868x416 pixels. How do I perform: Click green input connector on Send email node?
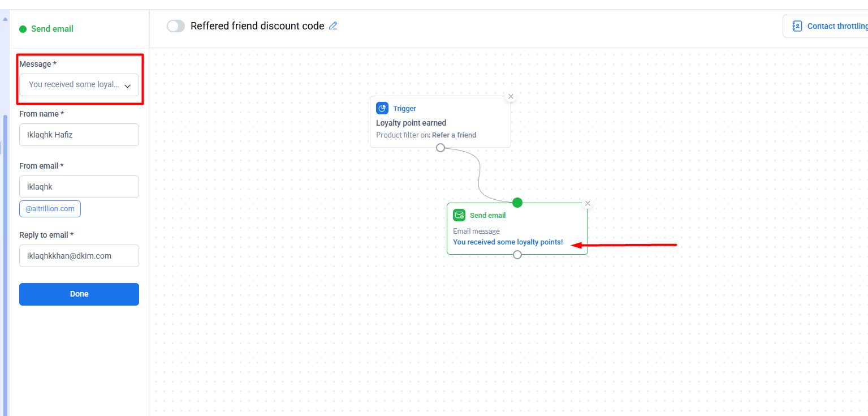pos(517,203)
